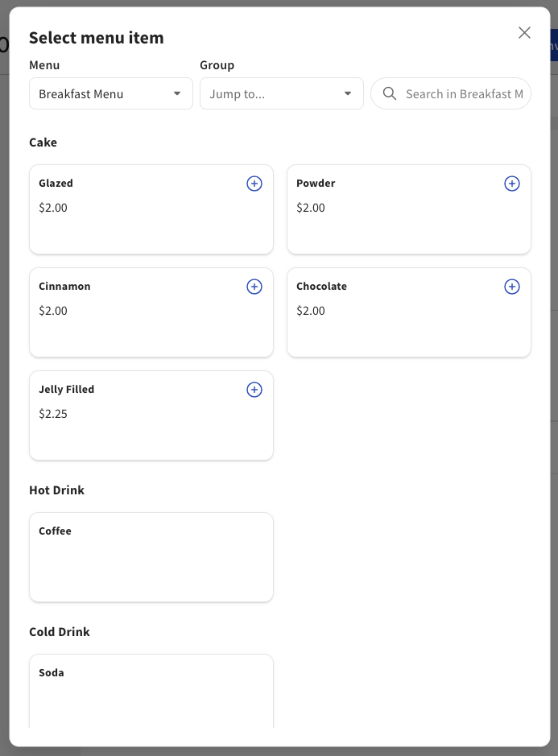Add Chocolate item via the plus icon
The height and width of the screenshot is (756, 558).
tap(511, 286)
